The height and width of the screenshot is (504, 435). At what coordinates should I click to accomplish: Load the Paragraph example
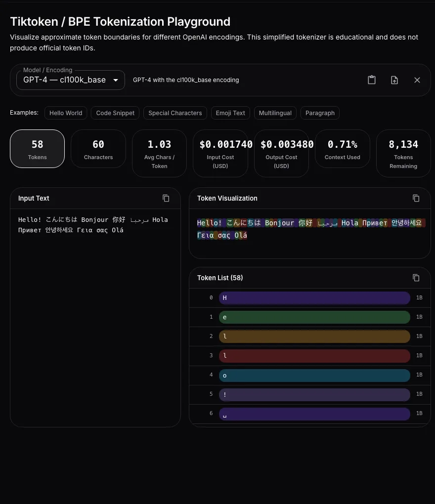320,113
